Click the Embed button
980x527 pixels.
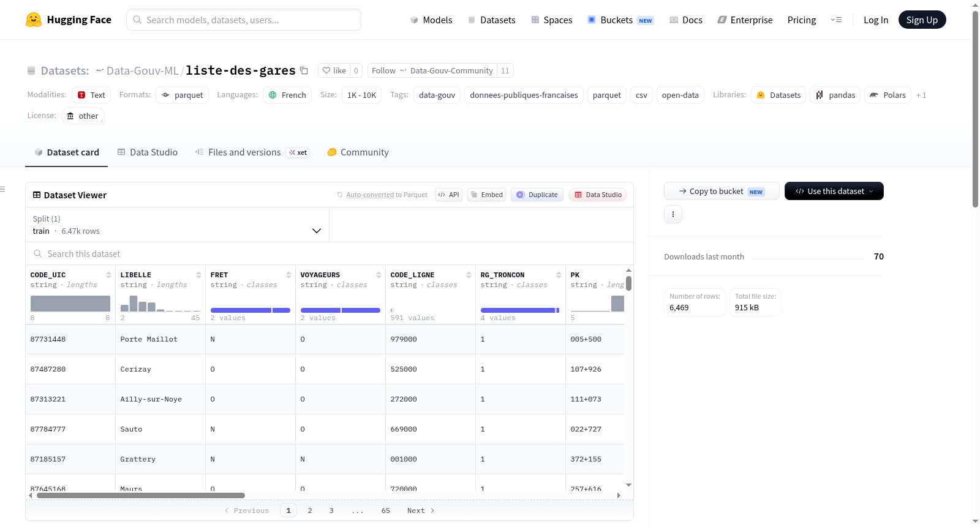(486, 195)
